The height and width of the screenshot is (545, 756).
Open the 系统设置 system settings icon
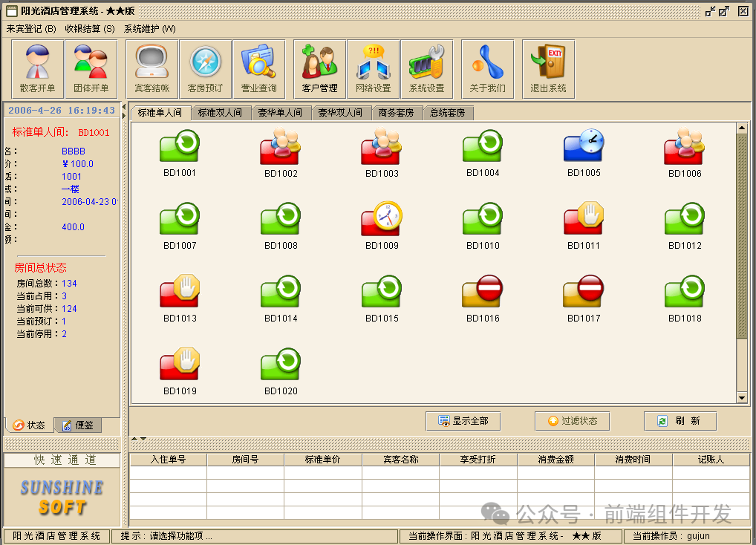426,68
